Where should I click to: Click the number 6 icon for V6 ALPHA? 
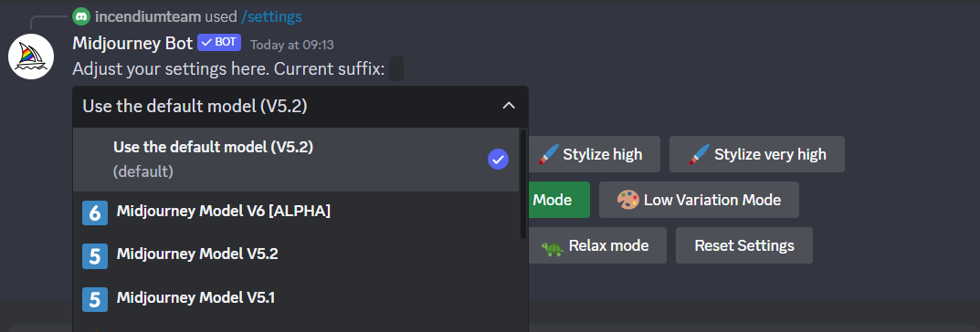tap(95, 213)
